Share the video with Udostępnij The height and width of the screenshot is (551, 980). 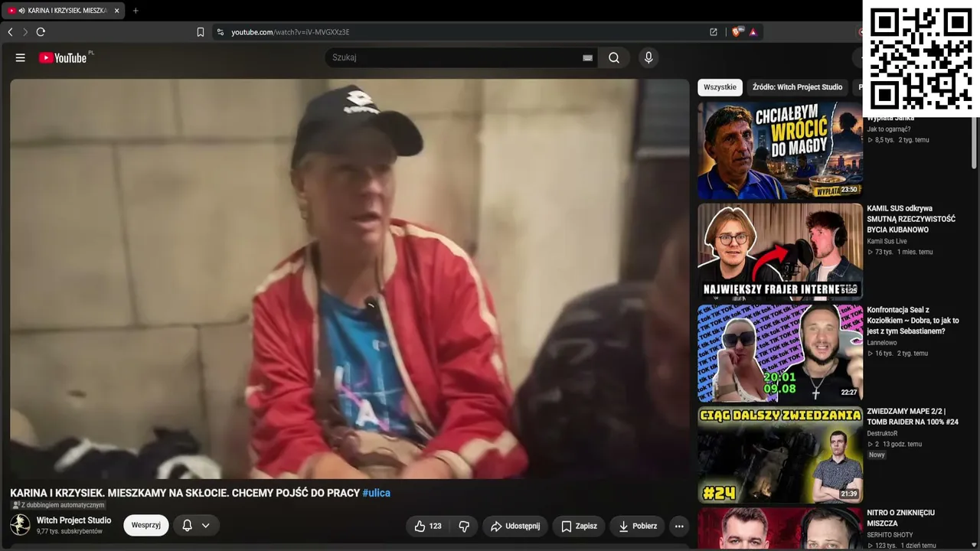tap(515, 526)
